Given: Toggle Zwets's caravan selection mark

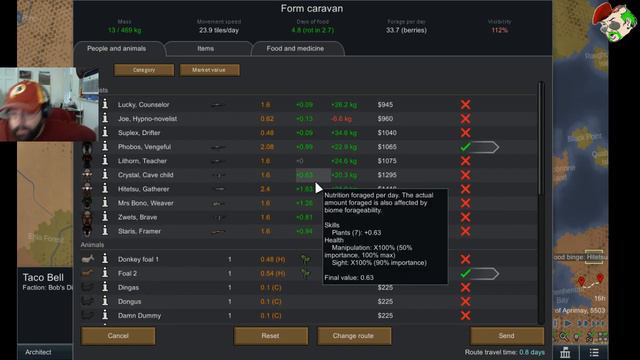Looking at the screenshot, I should click(x=465, y=217).
